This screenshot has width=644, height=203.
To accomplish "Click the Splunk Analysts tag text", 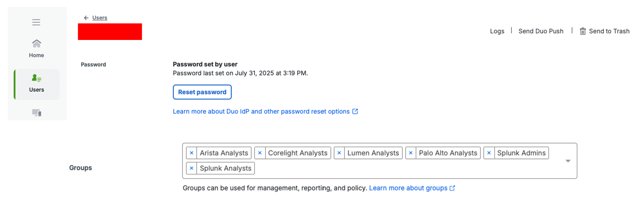I will coord(226,168).
